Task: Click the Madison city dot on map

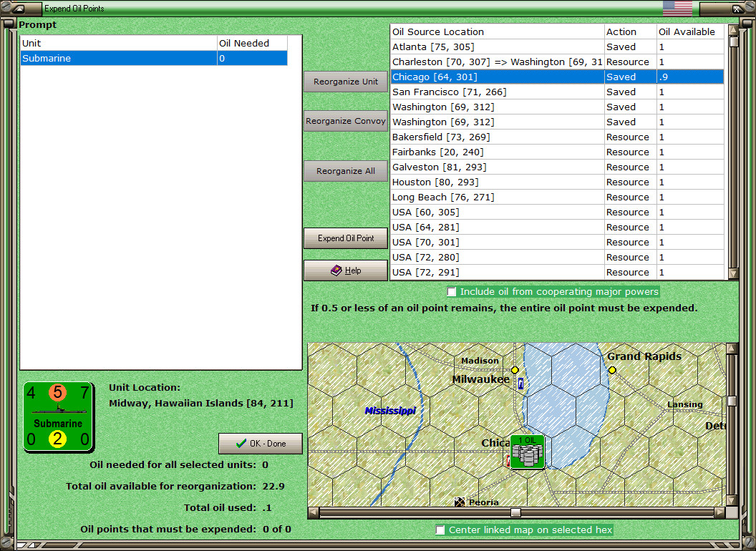Action: [515, 370]
